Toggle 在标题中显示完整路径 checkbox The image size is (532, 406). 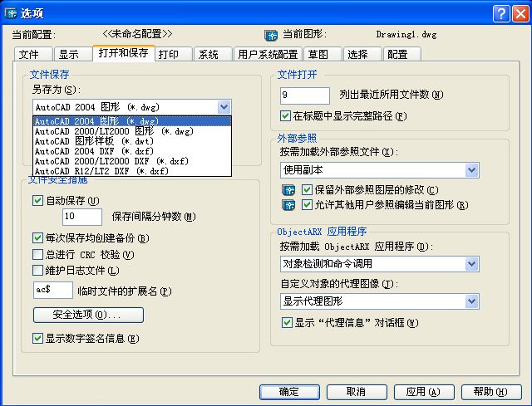[285, 116]
